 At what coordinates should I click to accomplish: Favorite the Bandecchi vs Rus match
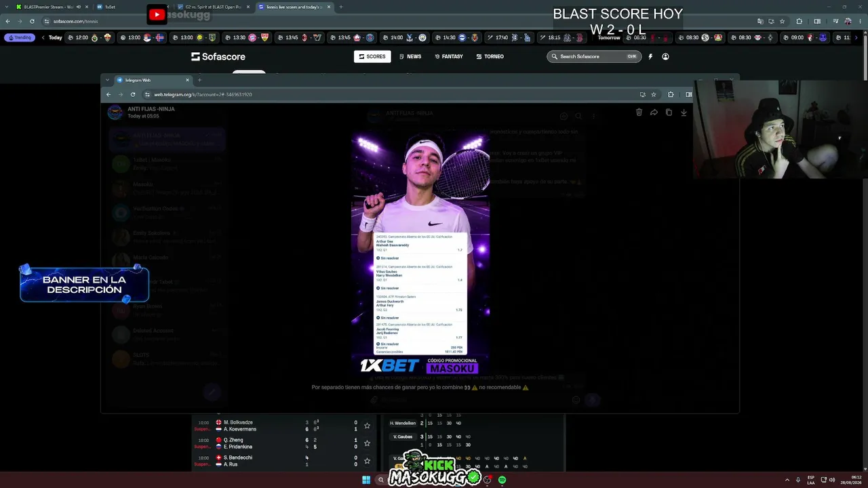(x=367, y=461)
